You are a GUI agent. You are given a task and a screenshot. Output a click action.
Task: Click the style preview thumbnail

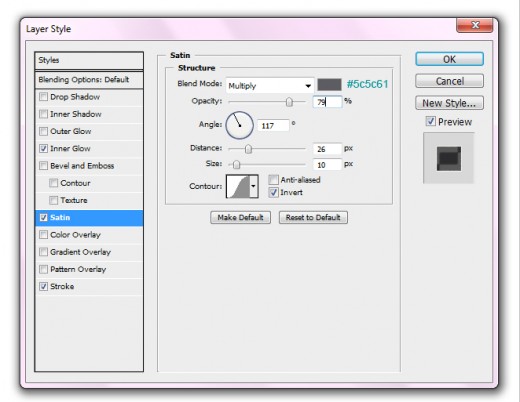click(449, 158)
